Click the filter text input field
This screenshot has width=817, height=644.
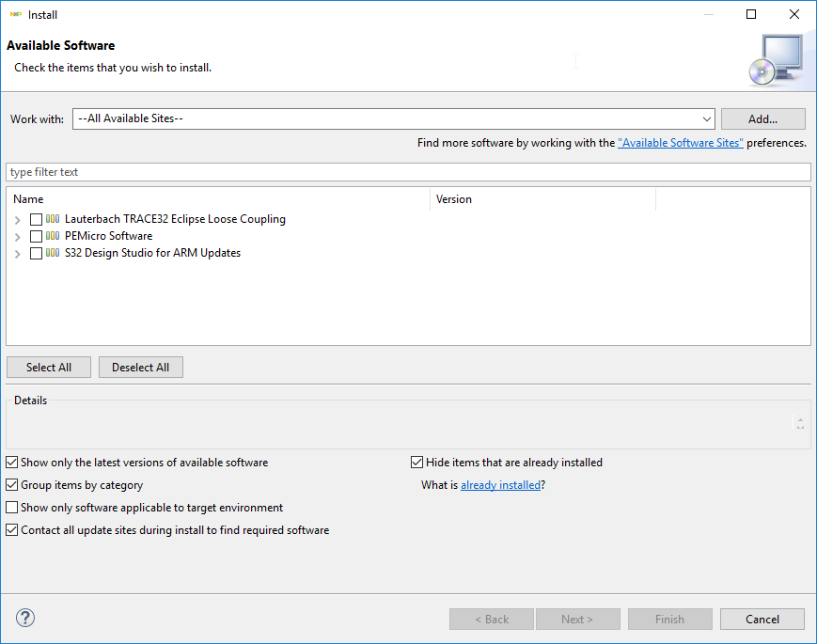click(408, 172)
